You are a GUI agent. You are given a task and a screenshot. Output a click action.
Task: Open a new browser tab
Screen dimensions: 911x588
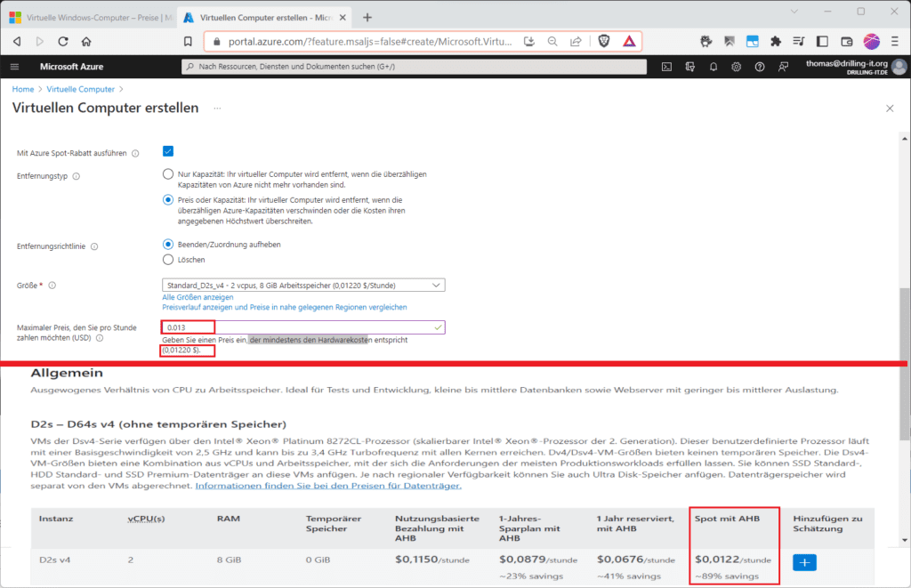point(367,18)
